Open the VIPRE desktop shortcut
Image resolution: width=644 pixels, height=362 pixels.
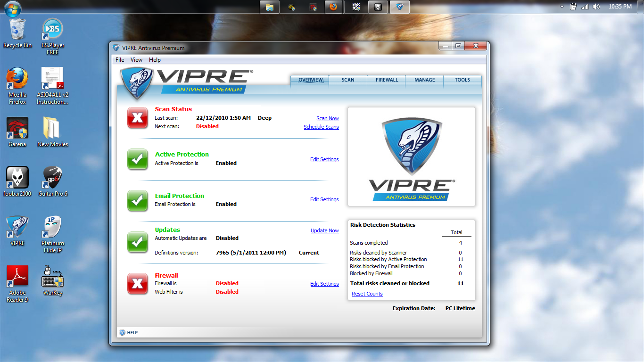[x=17, y=231]
